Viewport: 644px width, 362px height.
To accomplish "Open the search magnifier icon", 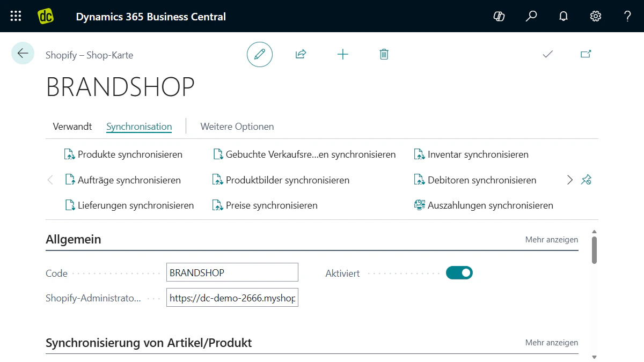I will tap(531, 16).
